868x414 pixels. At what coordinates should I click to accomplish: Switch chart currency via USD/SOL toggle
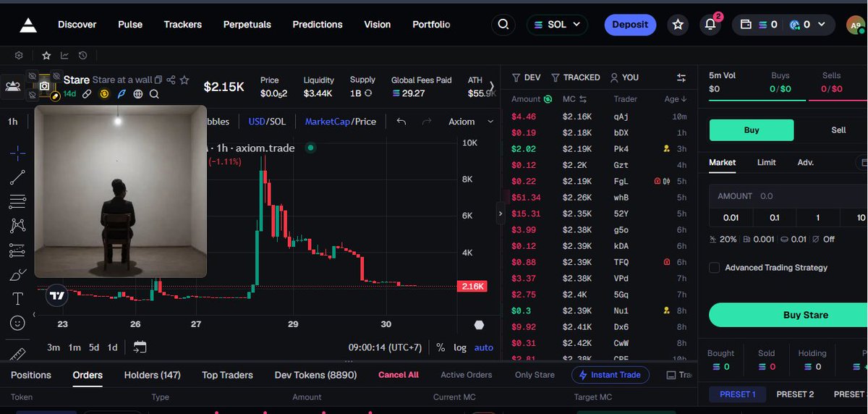pos(267,122)
